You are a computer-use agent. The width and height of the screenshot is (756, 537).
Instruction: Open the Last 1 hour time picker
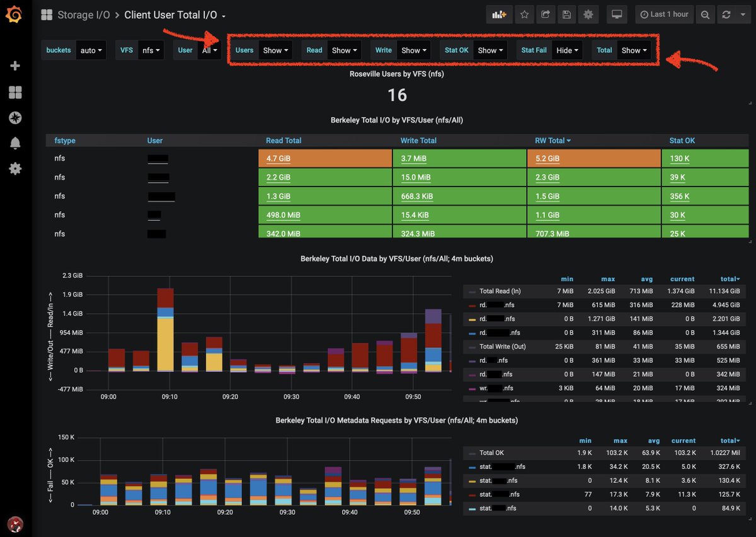pos(665,14)
